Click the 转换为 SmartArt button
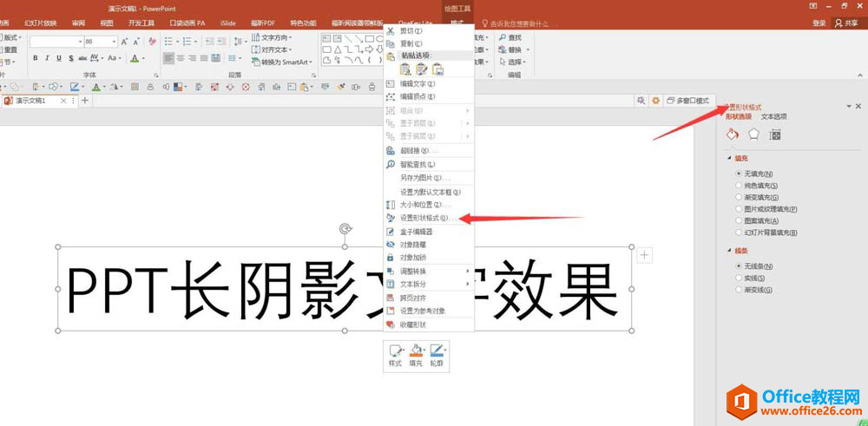Viewport: 868px width, 426px height. 281,62
